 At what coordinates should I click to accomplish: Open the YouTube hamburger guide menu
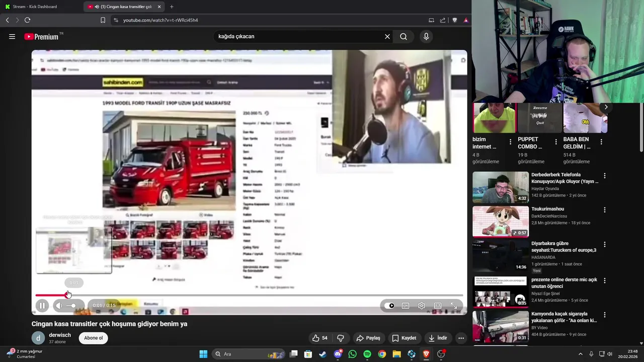pos(12,37)
